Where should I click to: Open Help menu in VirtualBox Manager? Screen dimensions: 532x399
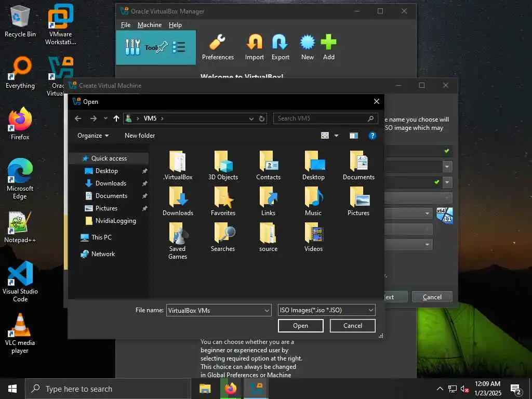pyautogui.click(x=175, y=25)
